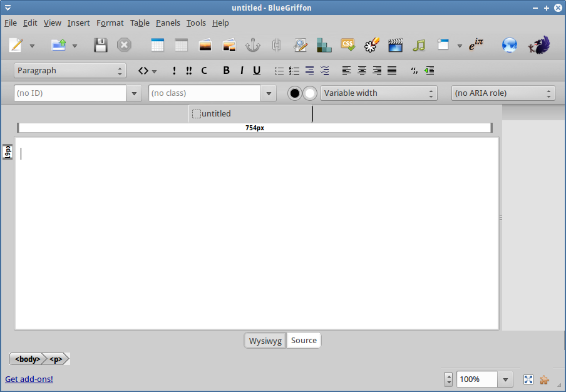Viewport: 566px width, 392px height.
Task: Toggle bold formatting
Action: coord(226,70)
